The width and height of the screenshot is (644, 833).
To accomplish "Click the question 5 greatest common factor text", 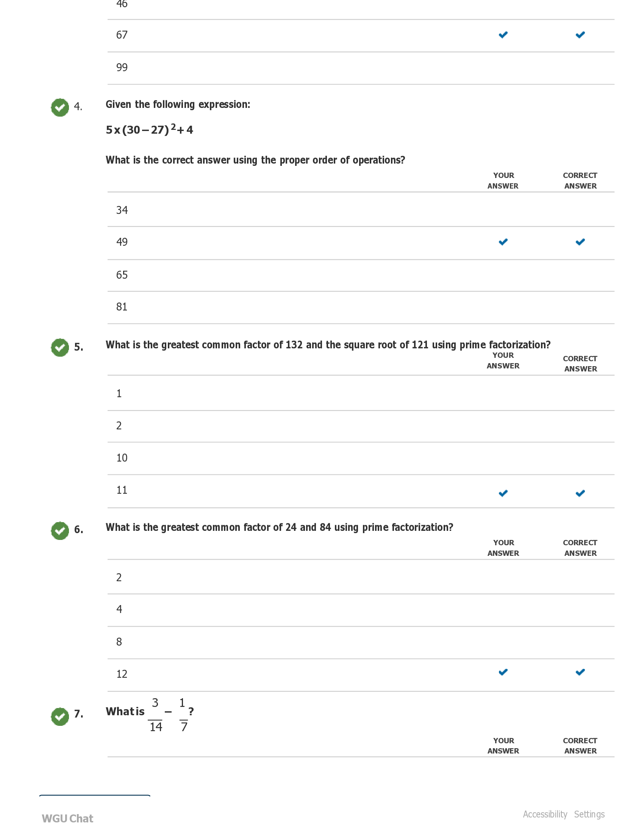I will click(328, 345).
